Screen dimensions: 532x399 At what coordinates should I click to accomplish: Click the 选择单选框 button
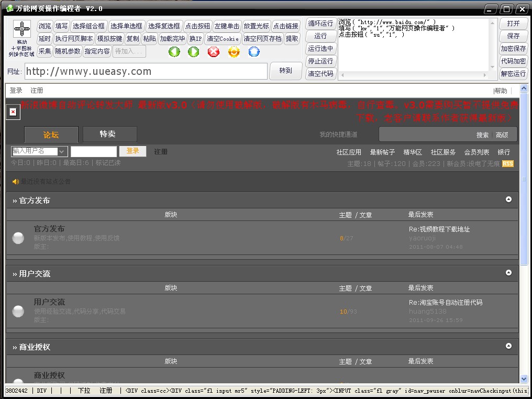(127, 26)
